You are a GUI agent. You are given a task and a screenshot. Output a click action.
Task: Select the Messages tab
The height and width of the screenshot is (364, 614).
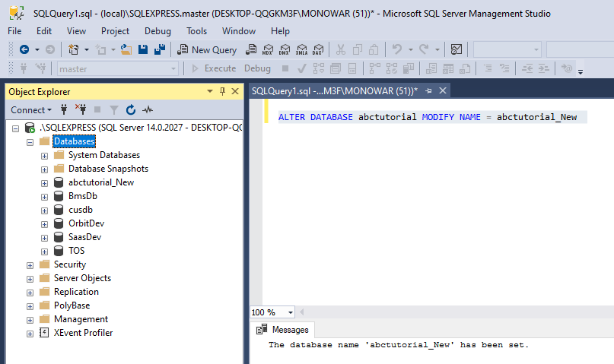point(283,330)
